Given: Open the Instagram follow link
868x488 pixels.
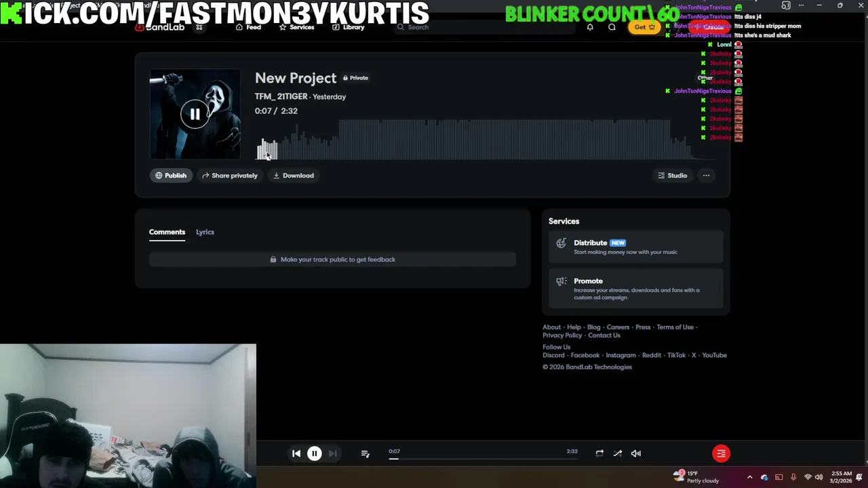Looking at the screenshot, I should [x=620, y=355].
